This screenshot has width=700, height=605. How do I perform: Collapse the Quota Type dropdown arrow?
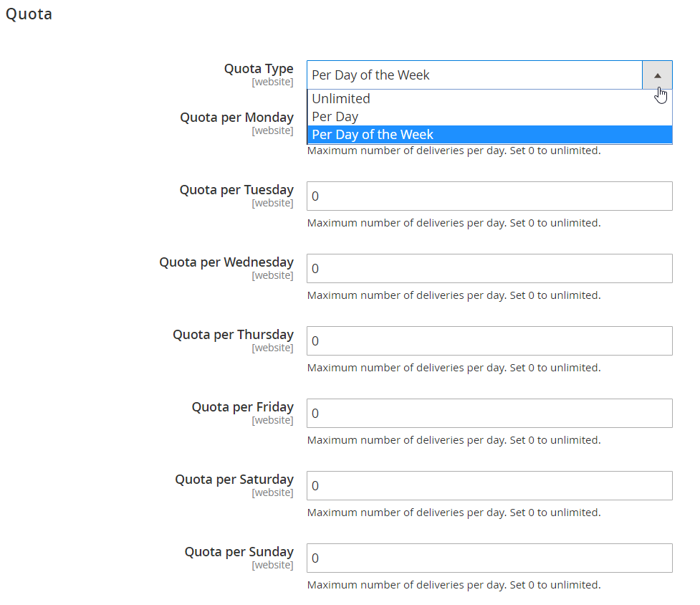[657, 75]
